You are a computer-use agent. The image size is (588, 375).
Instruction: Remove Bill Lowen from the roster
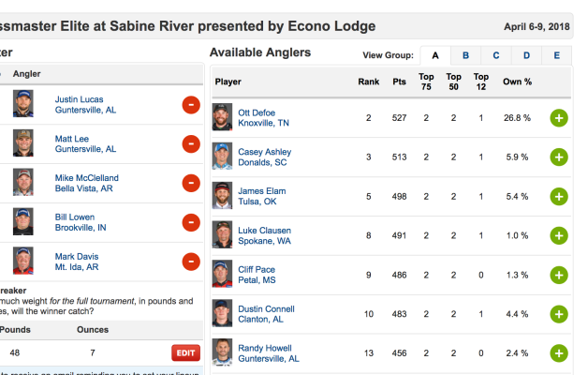click(x=191, y=222)
